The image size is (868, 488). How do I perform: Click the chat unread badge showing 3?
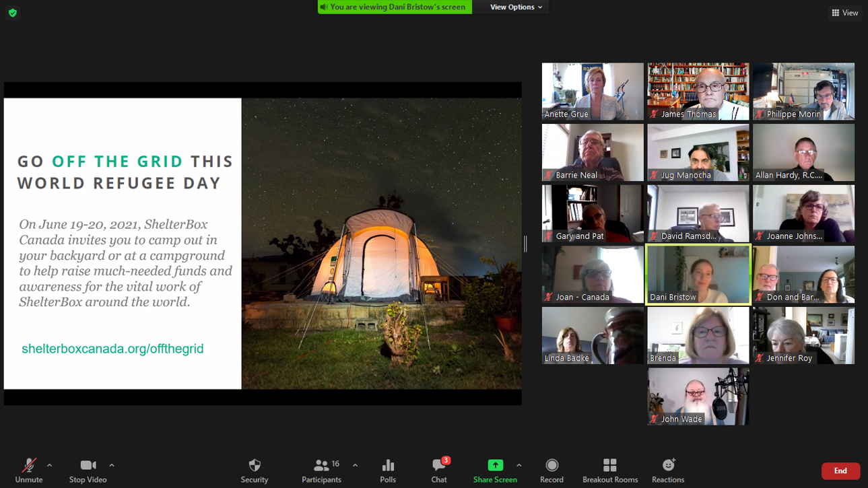click(446, 461)
